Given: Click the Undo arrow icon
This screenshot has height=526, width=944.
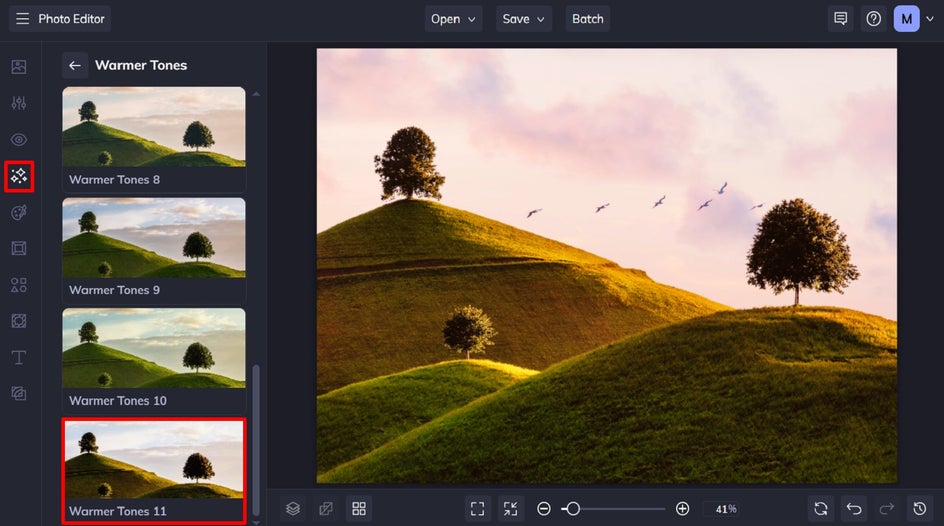Looking at the screenshot, I should [853, 508].
